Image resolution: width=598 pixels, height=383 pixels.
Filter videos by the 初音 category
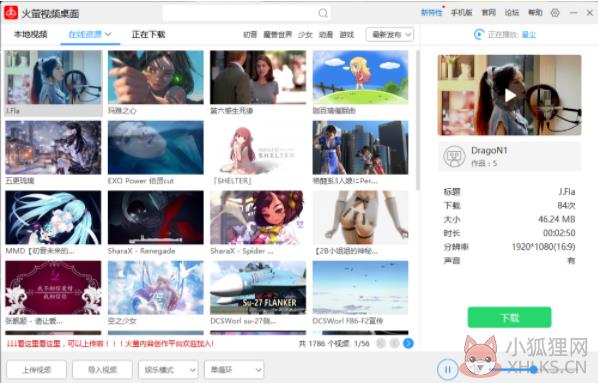[250, 35]
